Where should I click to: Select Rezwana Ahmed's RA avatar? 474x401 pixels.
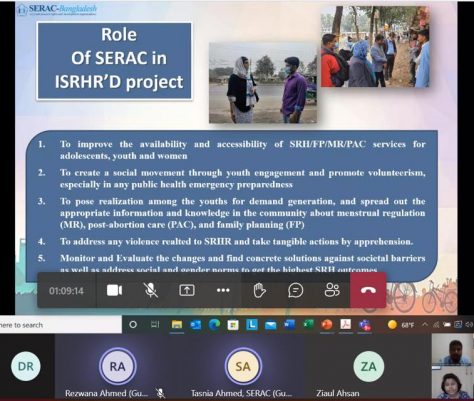point(117,366)
